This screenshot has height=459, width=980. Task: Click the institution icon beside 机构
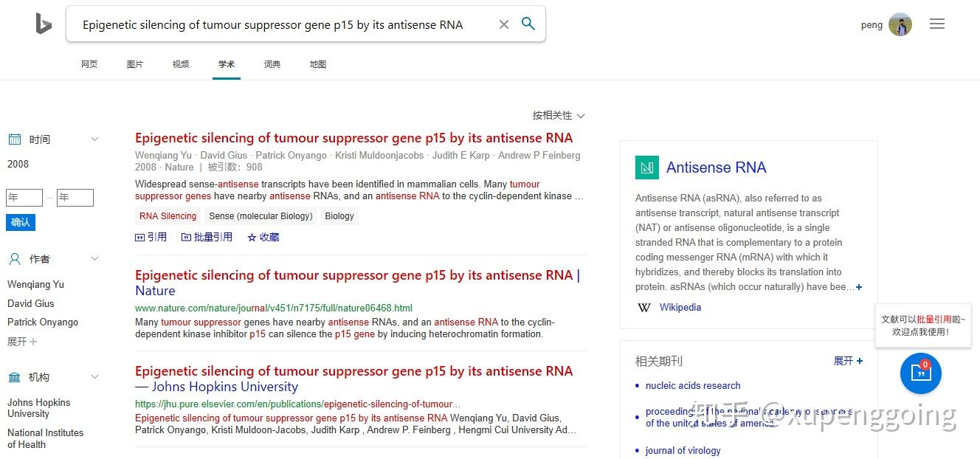[15, 377]
